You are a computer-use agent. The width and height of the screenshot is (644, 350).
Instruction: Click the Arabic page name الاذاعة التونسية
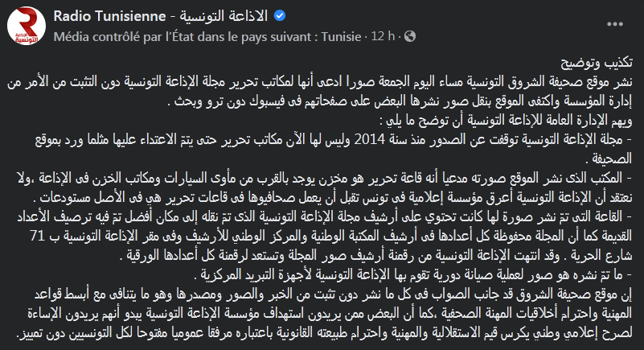pos(224,16)
